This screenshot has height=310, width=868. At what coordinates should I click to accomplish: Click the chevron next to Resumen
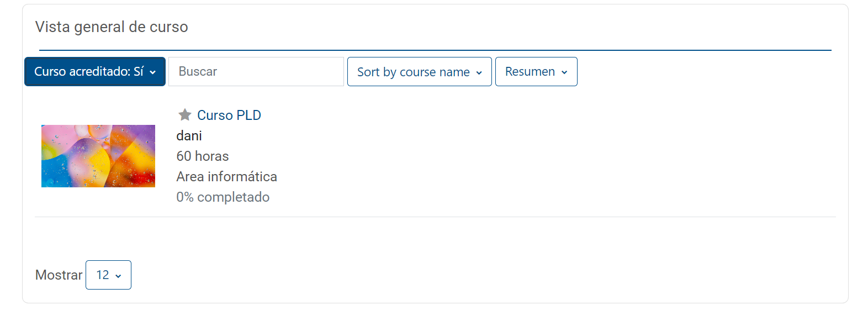[x=564, y=72]
